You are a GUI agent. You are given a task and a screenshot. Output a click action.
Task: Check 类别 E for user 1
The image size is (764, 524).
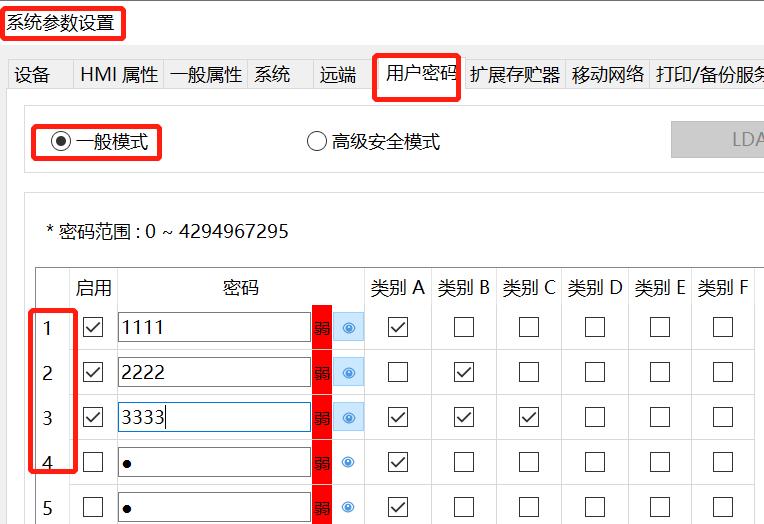(x=660, y=327)
